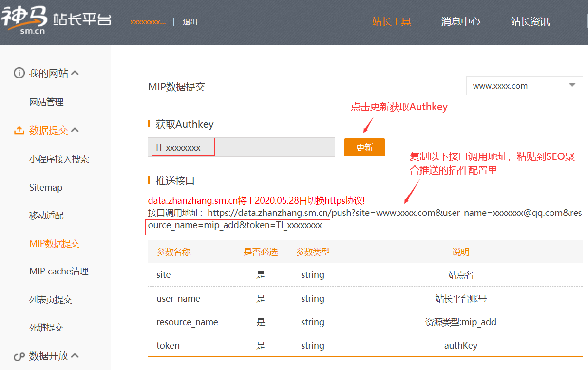The width and height of the screenshot is (588, 370).
Task: Click the 退出 logout link
Action: (x=190, y=22)
